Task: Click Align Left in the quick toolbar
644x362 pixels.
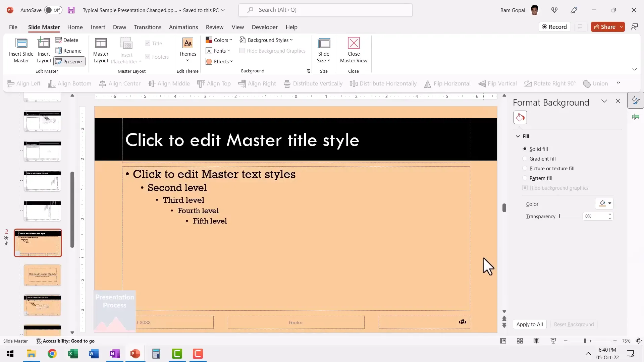Action: coord(23,83)
